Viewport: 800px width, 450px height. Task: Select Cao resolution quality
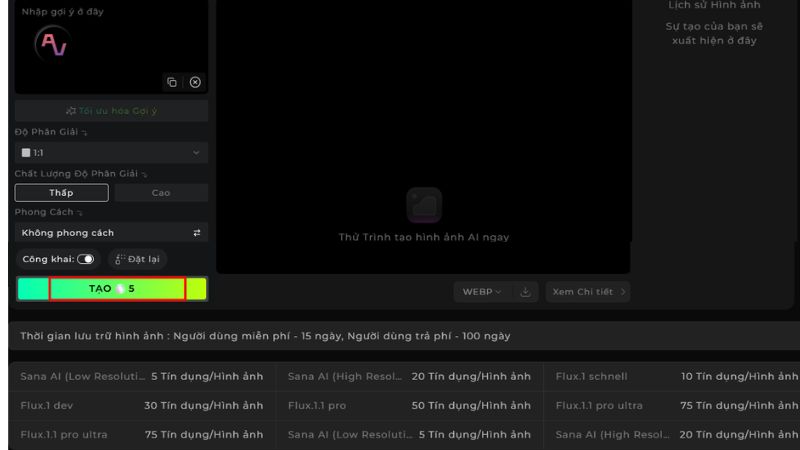[161, 193]
